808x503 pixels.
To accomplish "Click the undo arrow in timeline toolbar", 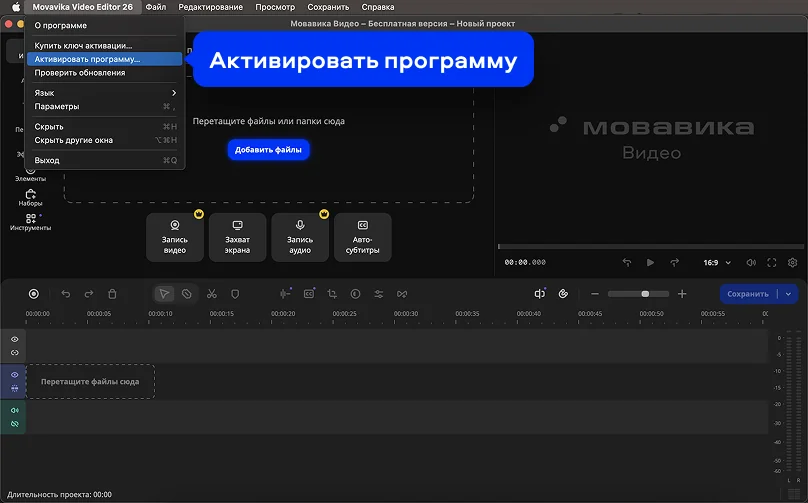I will click(x=66, y=294).
